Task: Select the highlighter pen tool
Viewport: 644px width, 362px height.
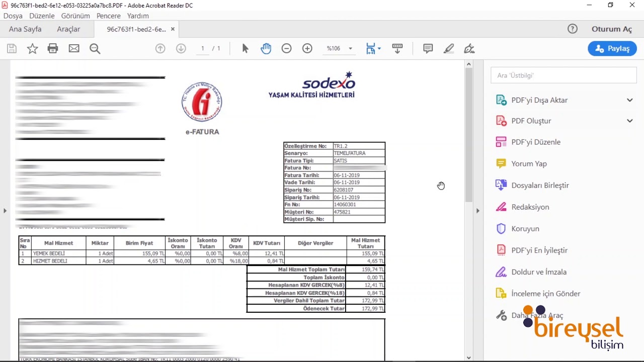Action: coord(449,49)
